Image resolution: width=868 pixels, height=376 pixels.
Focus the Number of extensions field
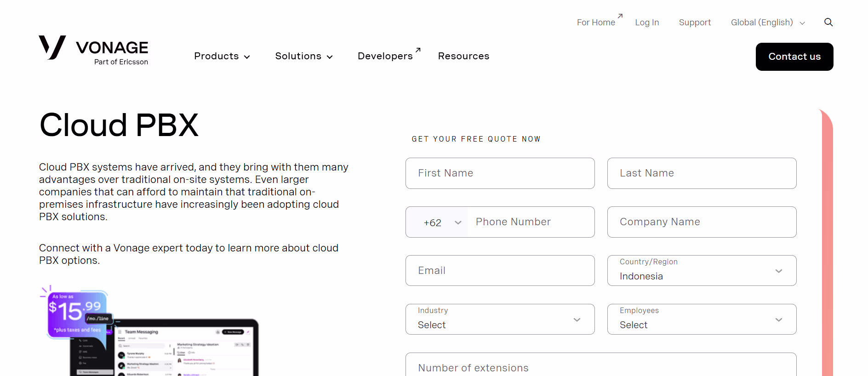tap(601, 365)
